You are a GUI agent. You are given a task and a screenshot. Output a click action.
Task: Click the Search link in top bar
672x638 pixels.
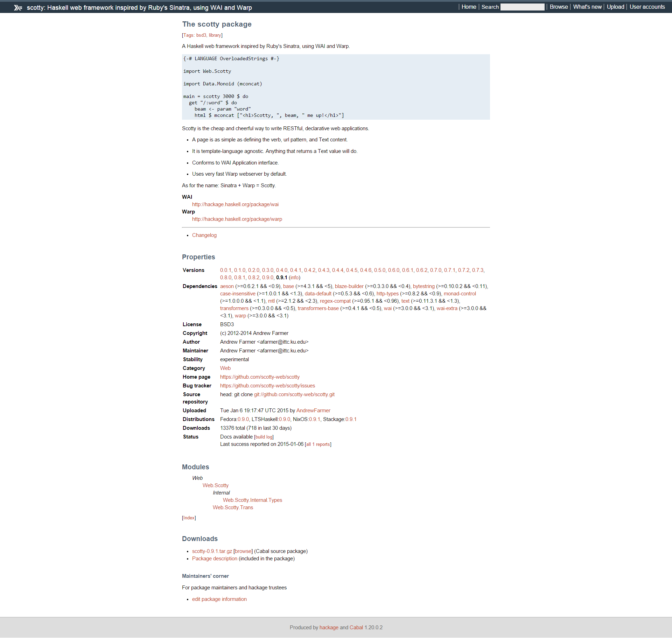[490, 7]
